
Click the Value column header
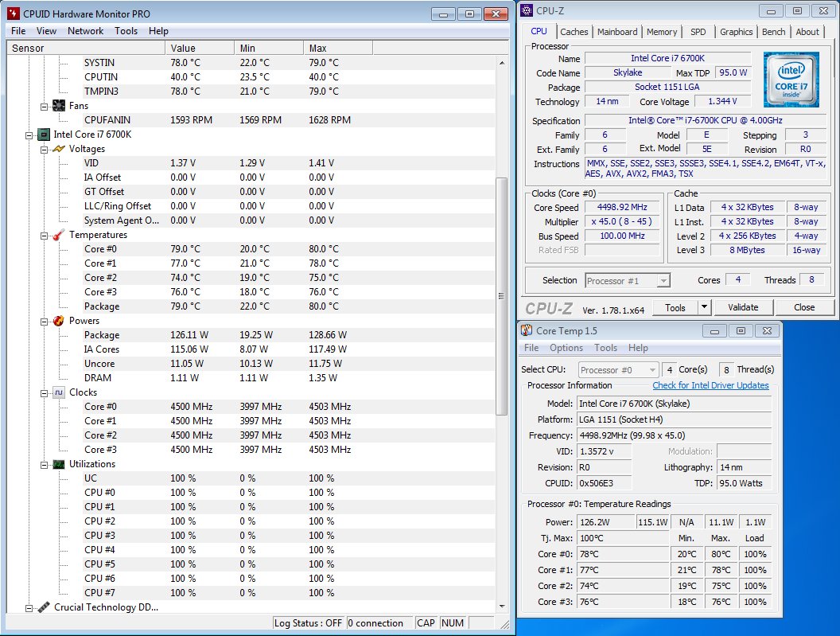pyautogui.click(x=200, y=49)
